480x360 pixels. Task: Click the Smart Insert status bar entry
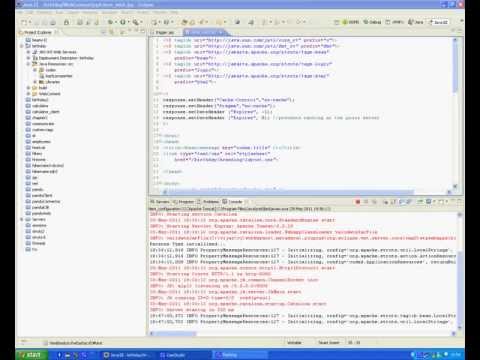pyautogui.click(x=329, y=343)
